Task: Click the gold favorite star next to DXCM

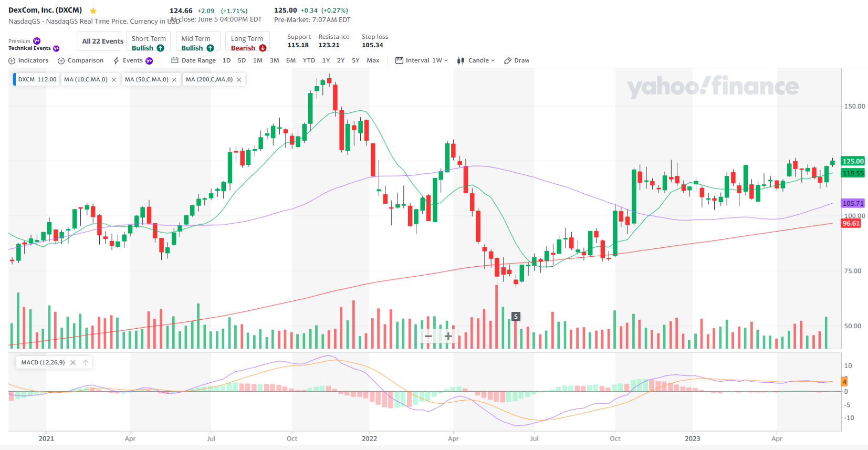Action: 93,11
